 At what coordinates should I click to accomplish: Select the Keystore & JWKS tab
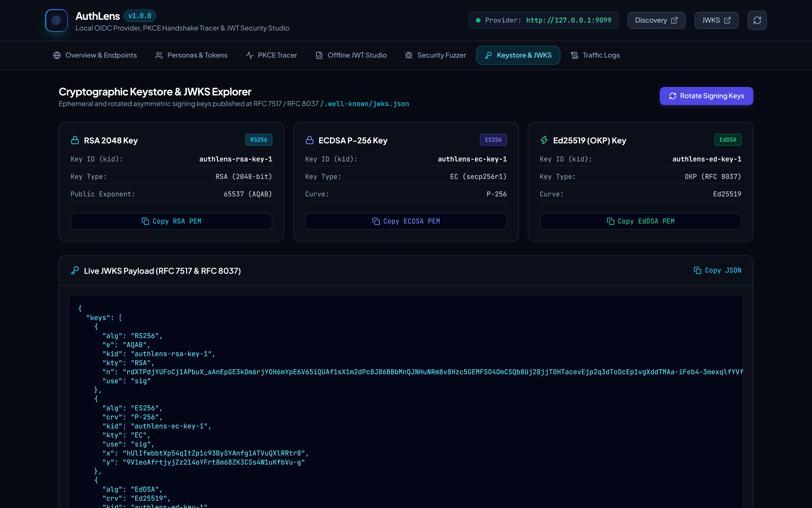click(x=518, y=55)
